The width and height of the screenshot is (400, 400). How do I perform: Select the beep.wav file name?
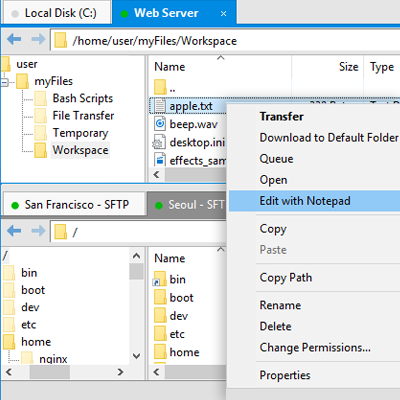pyautogui.click(x=193, y=124)
